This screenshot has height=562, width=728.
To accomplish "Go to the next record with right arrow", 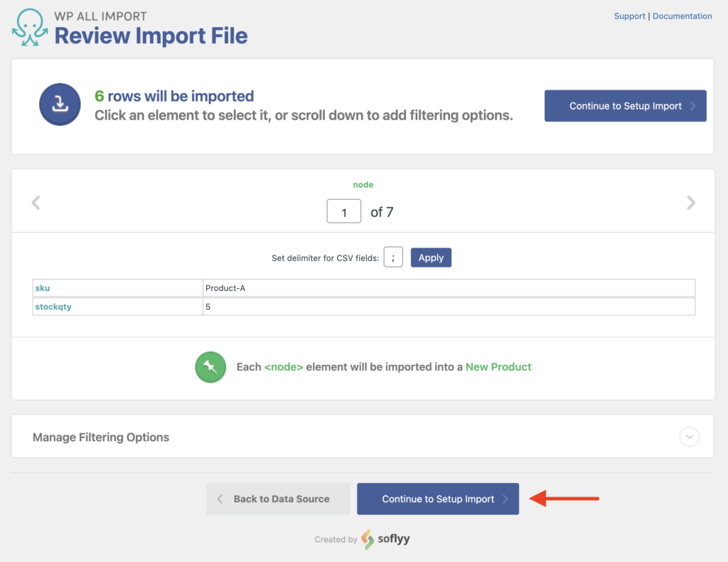I will (690, 203).
